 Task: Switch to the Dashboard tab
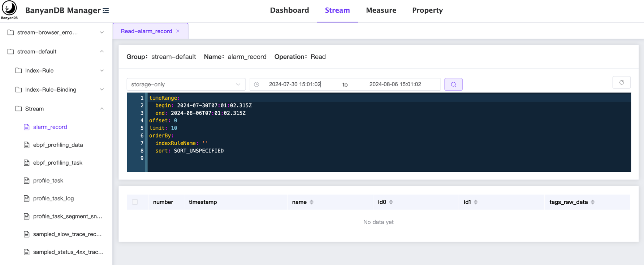pyautogui.click(x=289, y=10)
